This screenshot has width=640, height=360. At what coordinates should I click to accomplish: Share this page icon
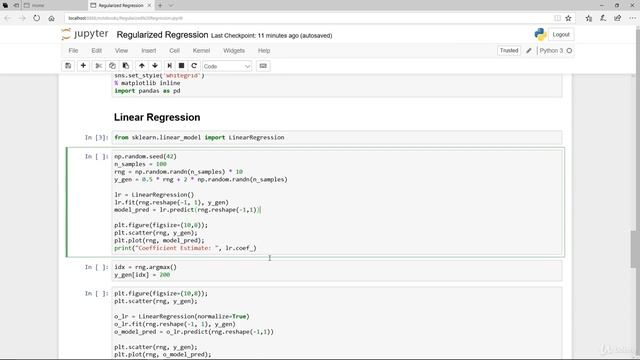coord(618,18)
